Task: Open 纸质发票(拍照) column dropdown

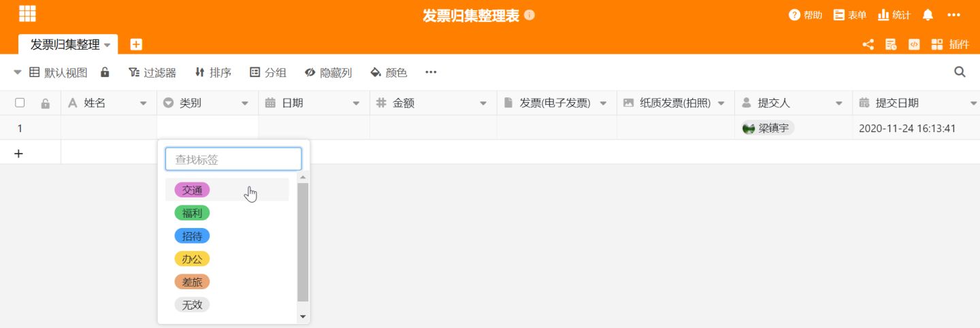Action: click(x=721, y=103)
